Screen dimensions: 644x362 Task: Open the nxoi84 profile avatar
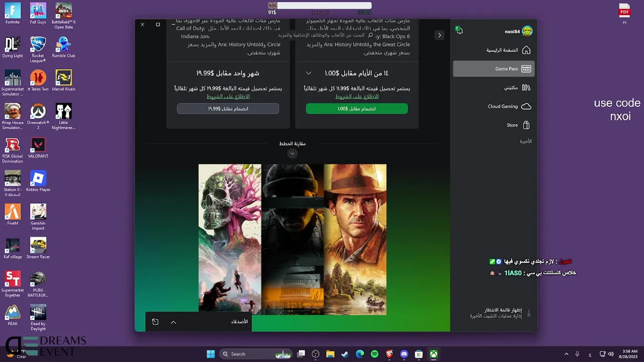click(527, 31)
